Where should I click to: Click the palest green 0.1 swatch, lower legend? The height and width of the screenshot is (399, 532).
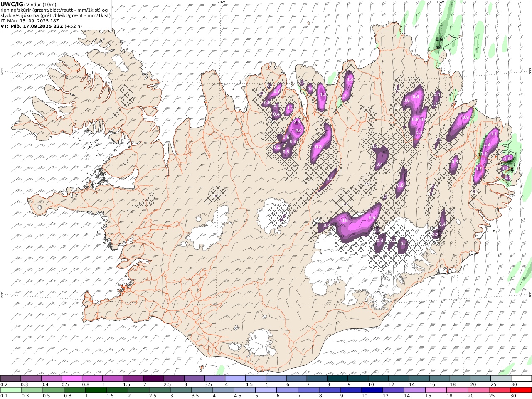point(11,390)
